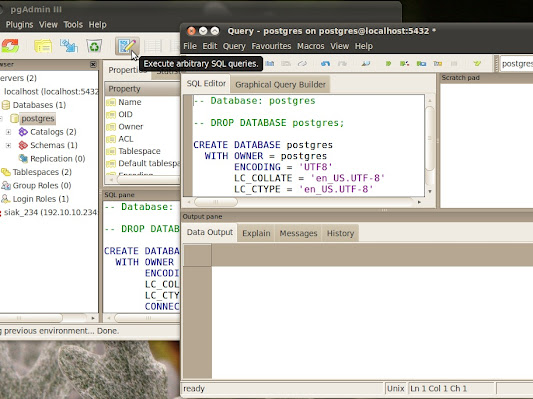This screenshot has width=533, height=399.
Task: Click SQL editor horizontal scrollbar thumb
Action: [216, 202]
